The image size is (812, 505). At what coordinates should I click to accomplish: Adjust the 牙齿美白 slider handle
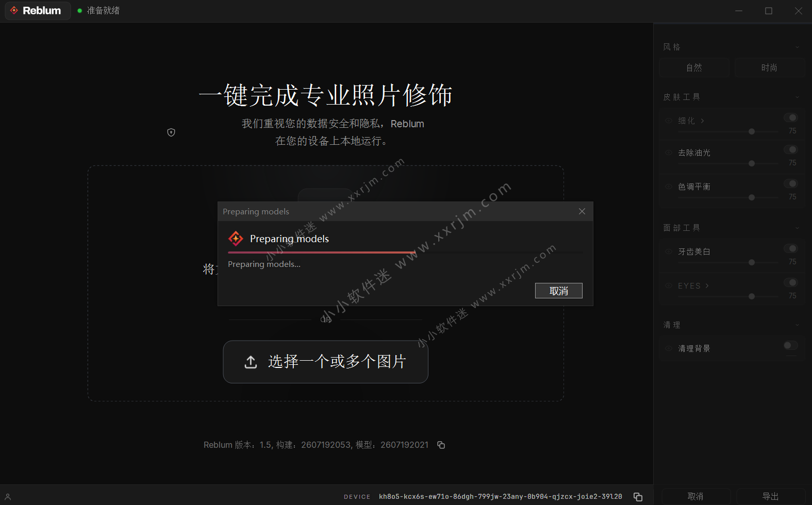pyautogui.click(x=752, y=262)
